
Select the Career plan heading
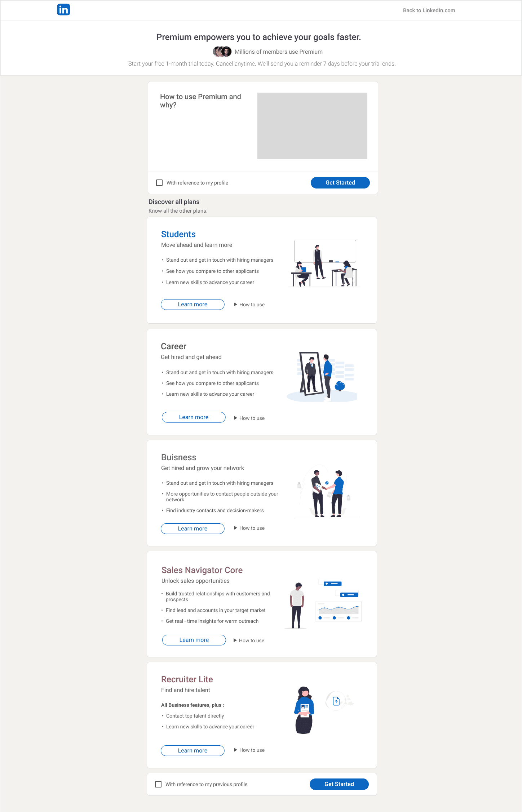[x=173, y=346]
